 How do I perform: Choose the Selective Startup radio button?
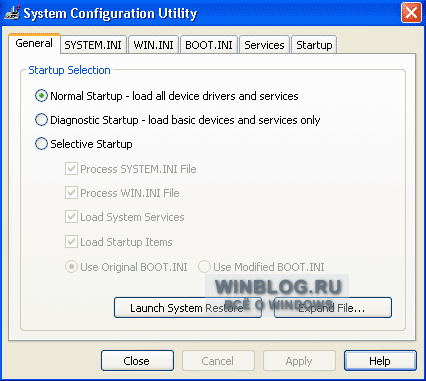[41, 144]
